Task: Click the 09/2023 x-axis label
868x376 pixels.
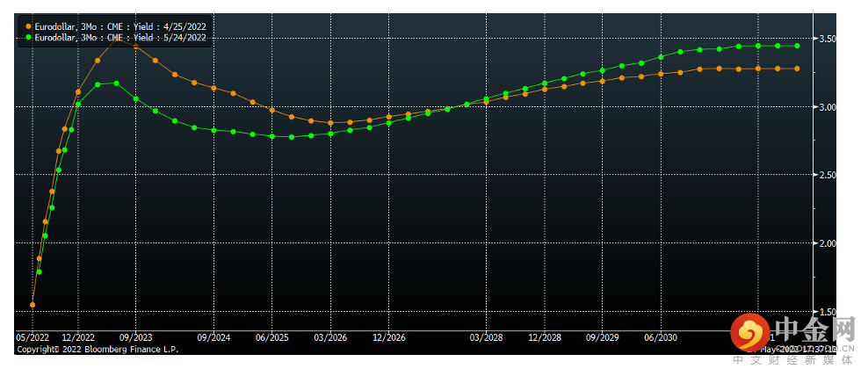Action: [x=136, y=337]
